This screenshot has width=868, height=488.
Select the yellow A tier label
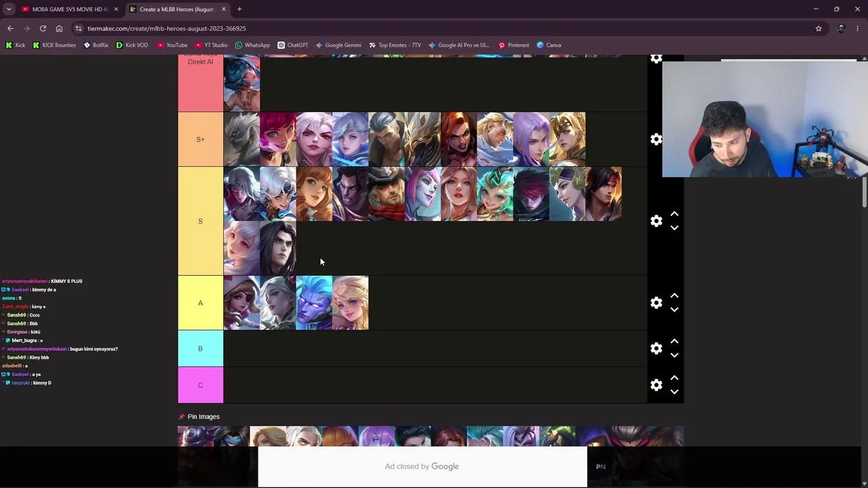(x=200, y=303)
